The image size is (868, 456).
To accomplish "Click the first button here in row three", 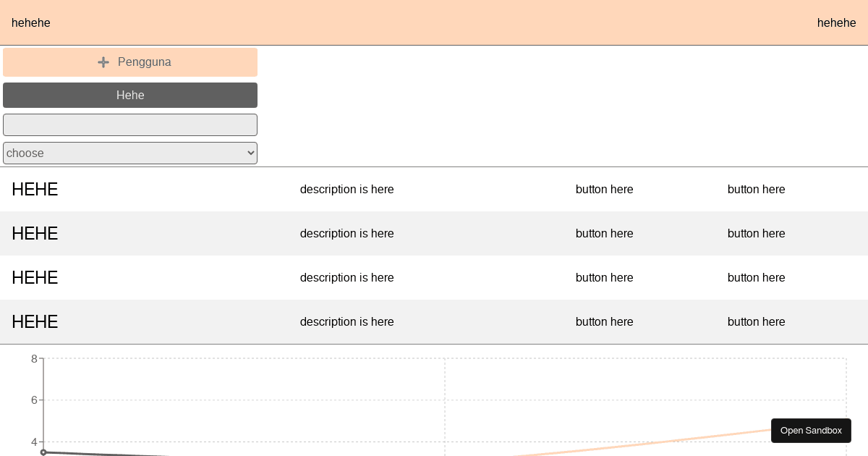I will coord(605,278).
